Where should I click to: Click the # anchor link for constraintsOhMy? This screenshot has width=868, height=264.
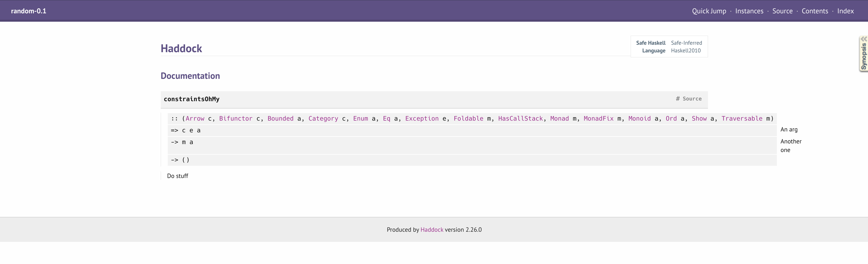(x=678, y=99)
